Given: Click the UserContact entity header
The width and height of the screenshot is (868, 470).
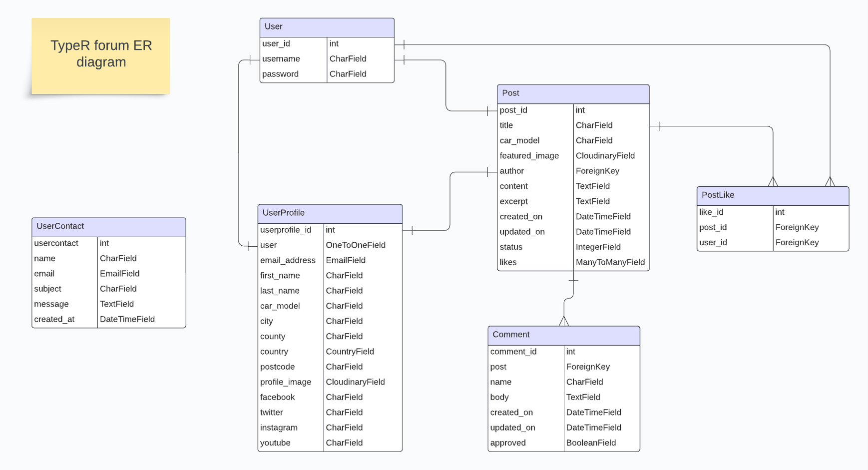Looking at the screenshot, I should click(x=108, y=226).
